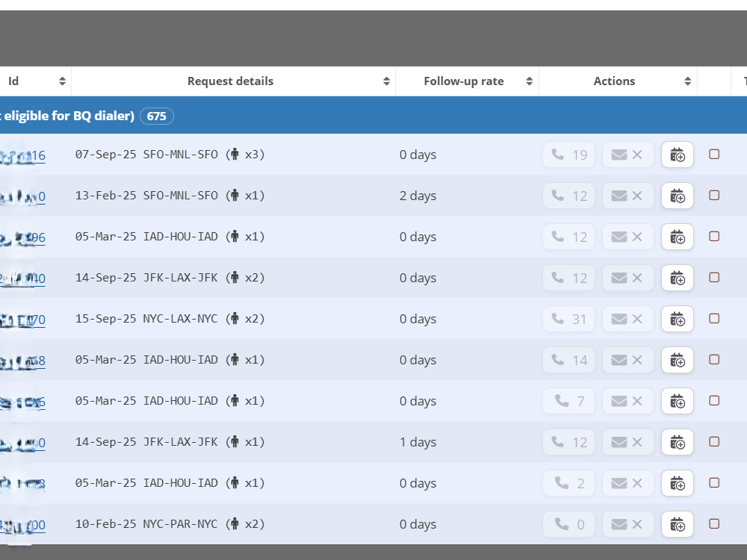
Task: Open calendar-add in the row with 14 calls
Action: [x=678, y=360]
